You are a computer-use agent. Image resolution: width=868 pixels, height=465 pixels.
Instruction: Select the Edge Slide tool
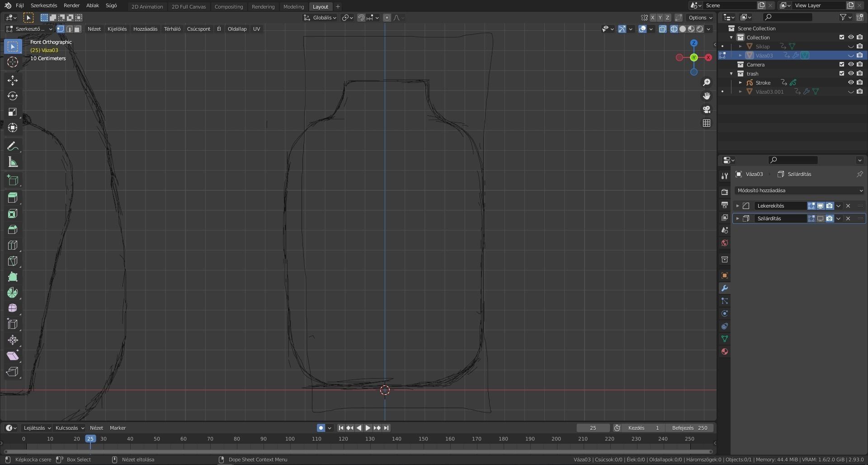pyautogui.click(x=13, y=324)
